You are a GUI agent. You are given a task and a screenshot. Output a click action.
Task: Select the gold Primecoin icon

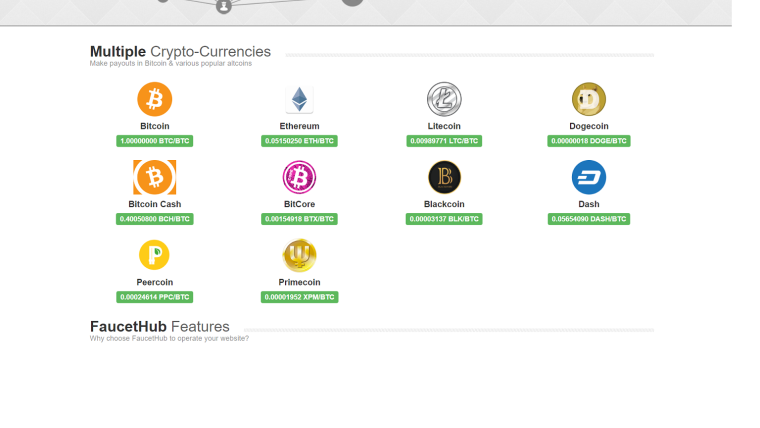click(299, 255)
